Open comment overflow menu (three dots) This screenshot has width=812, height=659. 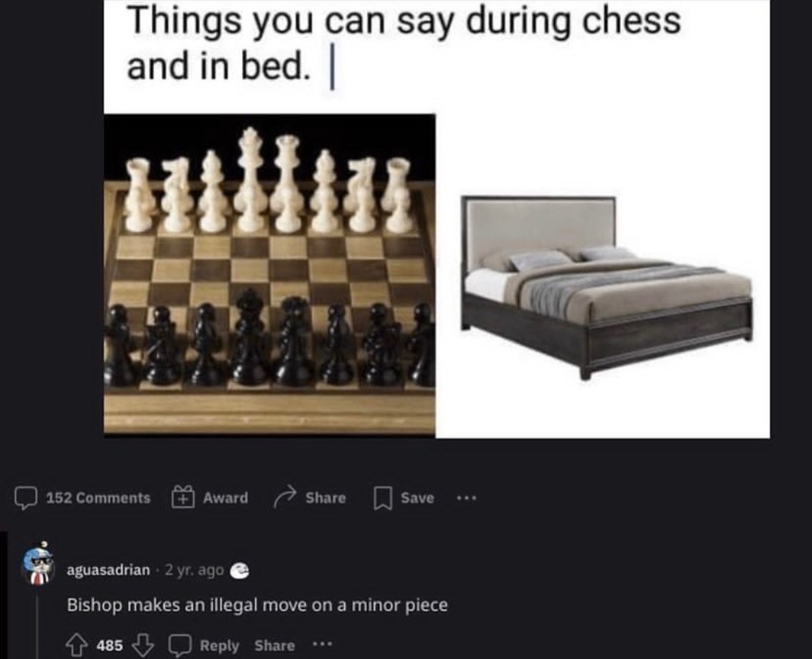click(x=322, y=645)
